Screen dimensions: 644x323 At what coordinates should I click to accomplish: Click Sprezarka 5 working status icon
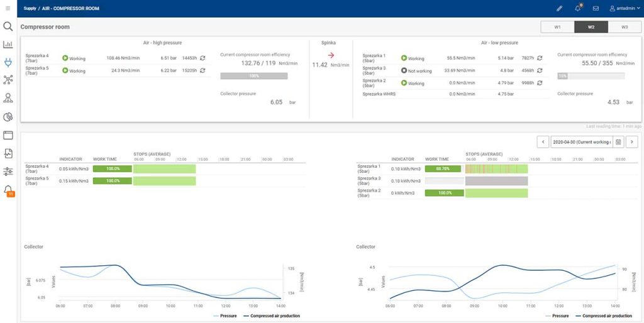[x=65, y=70]
